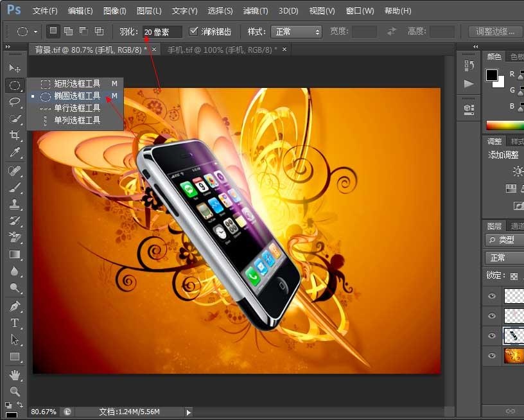The width and height of the screenshot is (524, 420).
Task: Toggle the 消除锯齿 anti-alias checkbox
Action: pos(194,31)
